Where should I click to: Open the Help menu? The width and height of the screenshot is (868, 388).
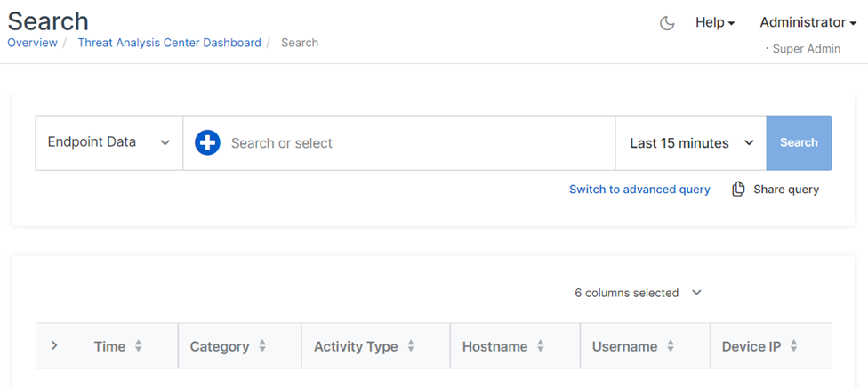click(x=715, y=23)
